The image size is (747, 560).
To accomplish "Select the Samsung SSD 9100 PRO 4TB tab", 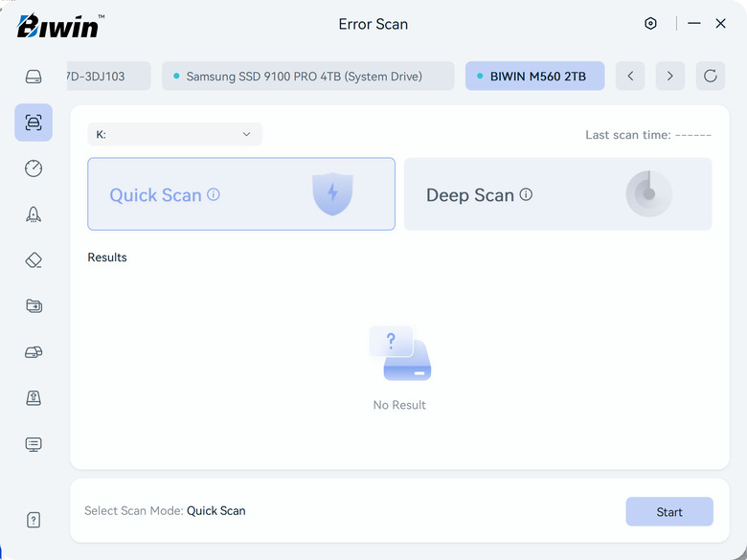I will (x=307, y=76).
